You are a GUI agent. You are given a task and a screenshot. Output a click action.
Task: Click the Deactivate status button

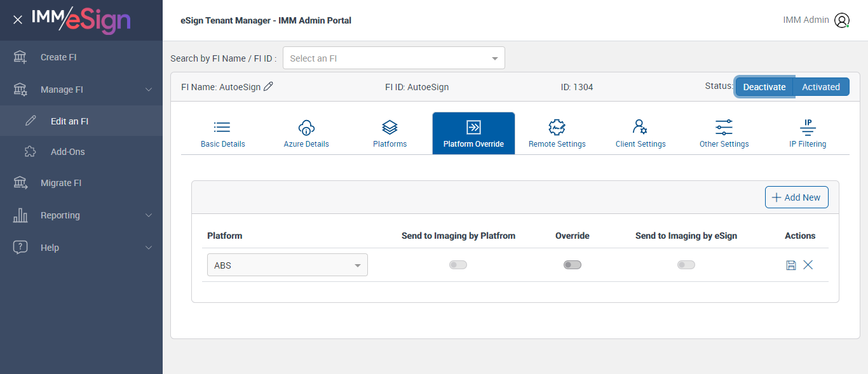pyautogui.click(x=764, y=87)
